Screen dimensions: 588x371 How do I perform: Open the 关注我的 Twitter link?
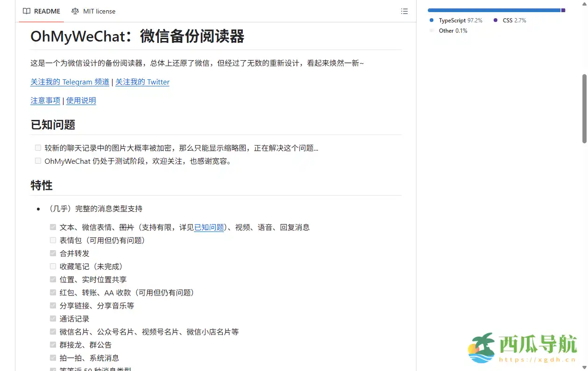click(142, 82)
